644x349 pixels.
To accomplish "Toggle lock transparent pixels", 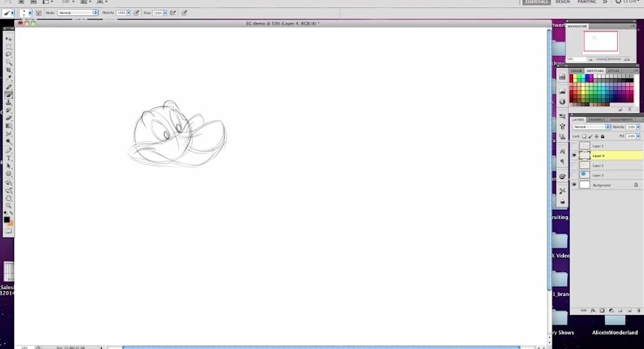I will pyautogui.click(x=584, y=136).
